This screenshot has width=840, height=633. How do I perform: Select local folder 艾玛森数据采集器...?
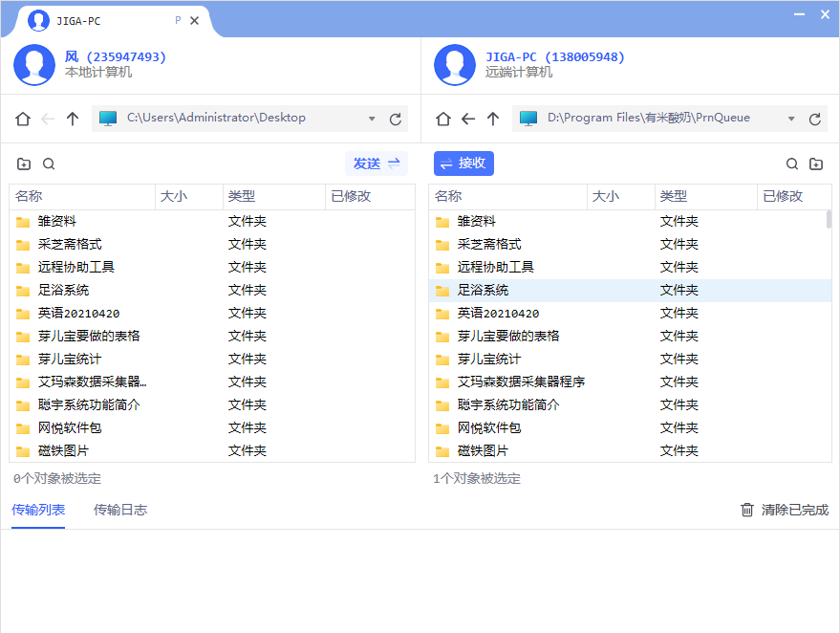click(x=211, y=382)
